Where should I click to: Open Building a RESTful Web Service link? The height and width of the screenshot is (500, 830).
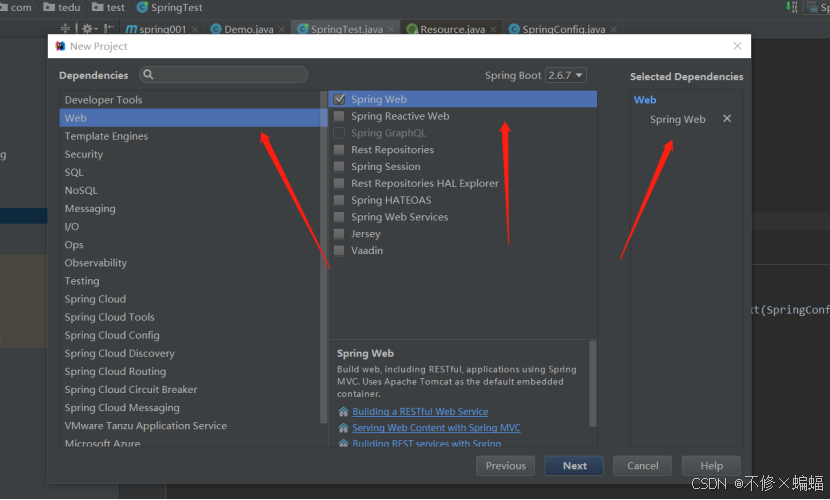420,412
